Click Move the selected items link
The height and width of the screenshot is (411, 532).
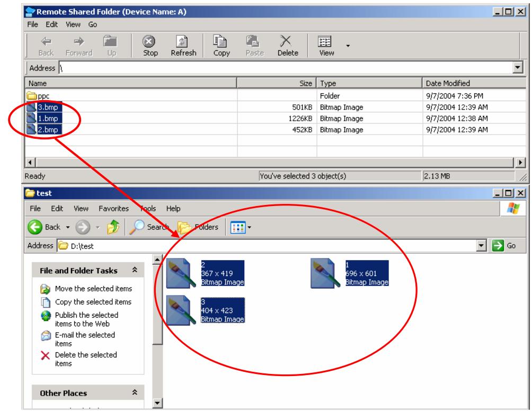click(x=93, y=289)
